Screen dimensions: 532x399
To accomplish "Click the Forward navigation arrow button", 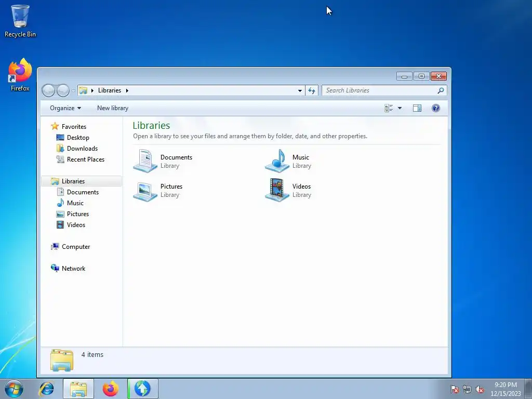I will click(x=63, y=90).
